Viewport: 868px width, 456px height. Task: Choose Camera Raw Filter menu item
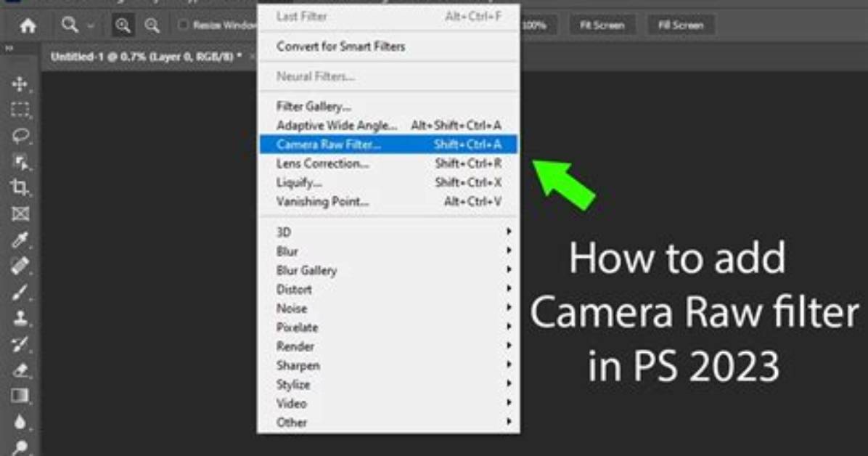click(388, 144)
